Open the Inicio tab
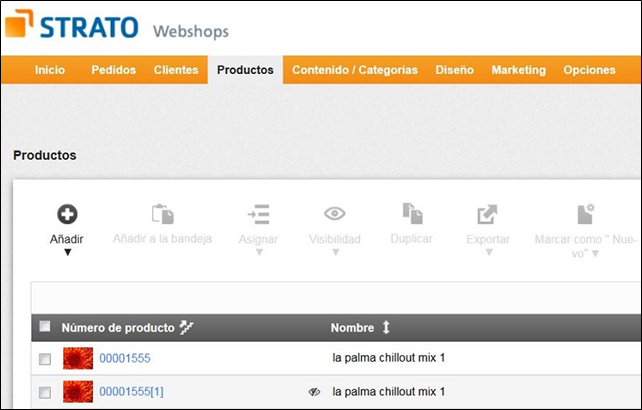642x410 pixels. tap(50, 70)
